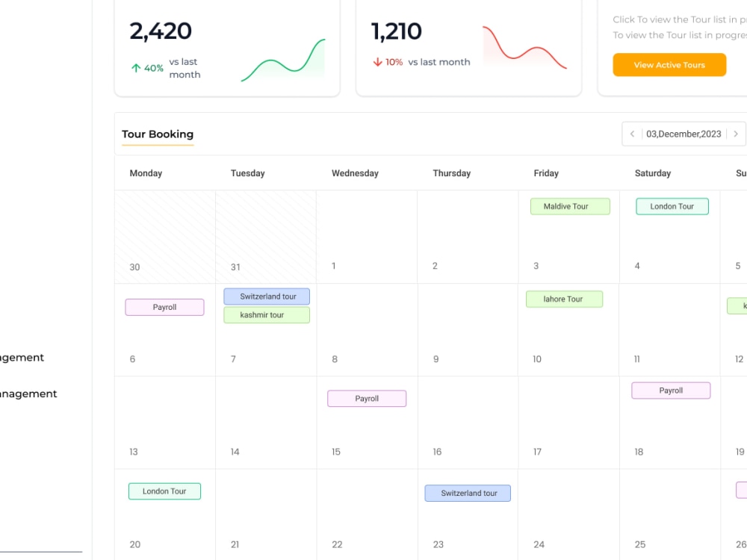Select the Thursday column header

[452, 173]
